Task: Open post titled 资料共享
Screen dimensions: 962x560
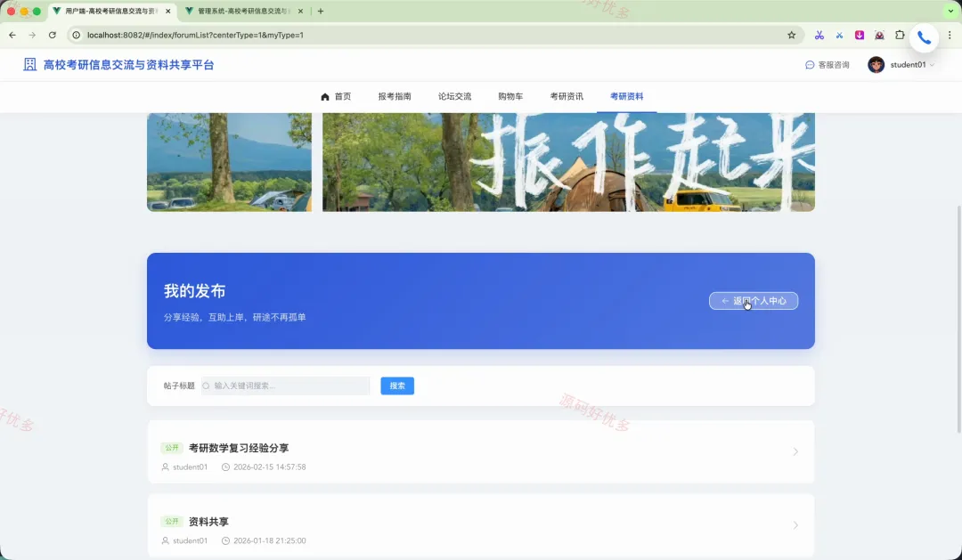Action: point(208,522)
